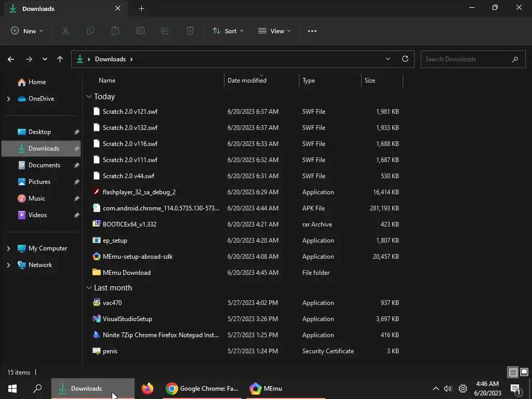This screenshot has width=532, height=399.
Task: Open the View dropdown menu
Action: point(274,31)
